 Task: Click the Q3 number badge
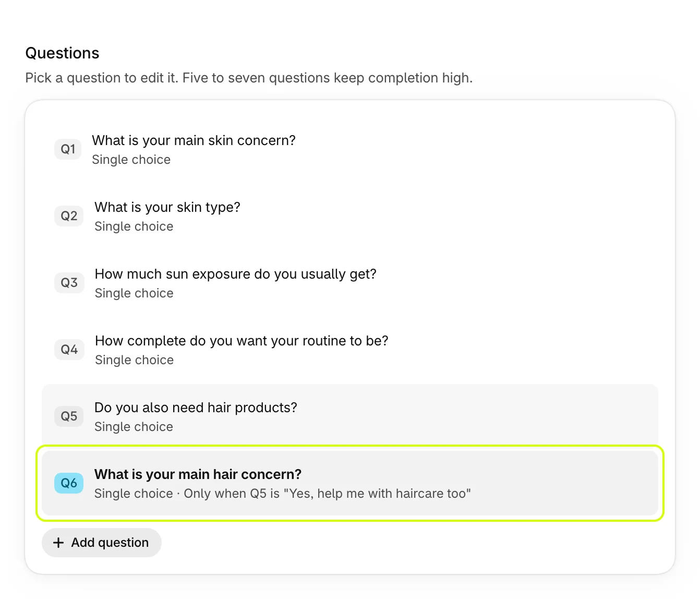[x=69, y=283]
